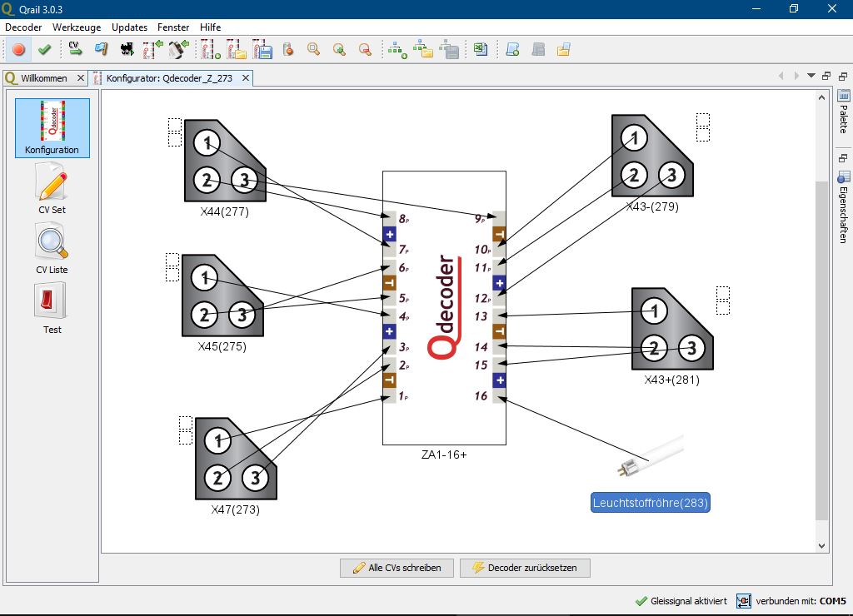The width and height of the screenshot is (853, 616).
Task: Click the yellow folder icon at toolbar end
Action: (564, 50)
